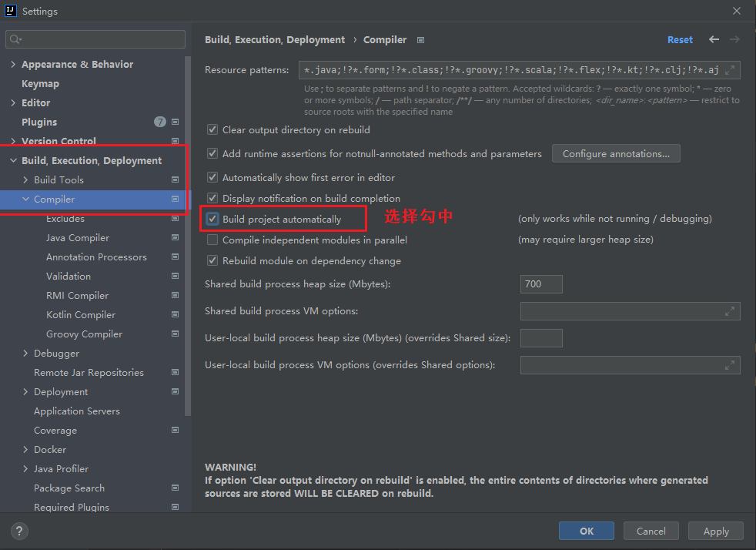Click the project-level icon on Compiler row
756x550 pixels.
click(175, 199)
